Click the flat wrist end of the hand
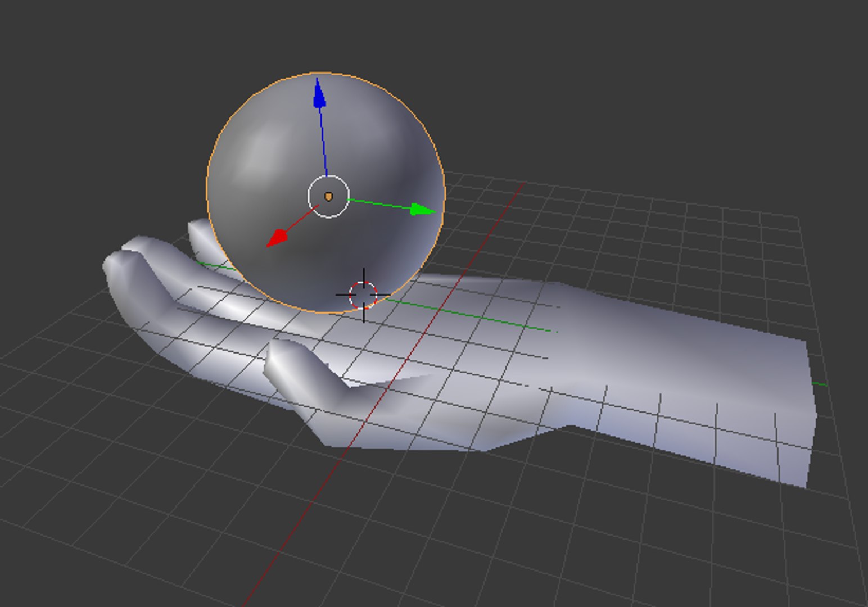 click(810, 413)
